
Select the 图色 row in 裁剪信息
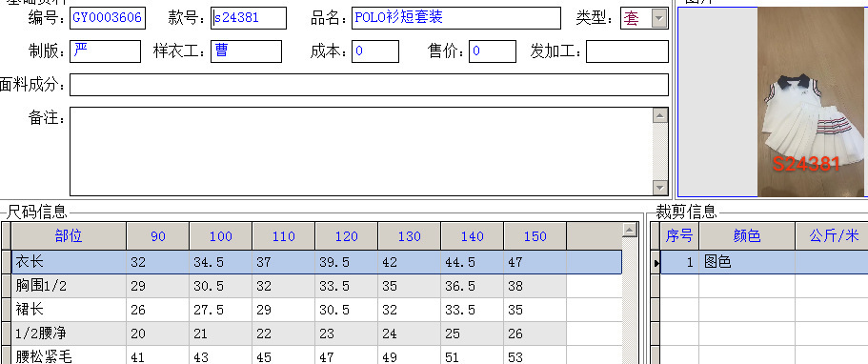764,261
